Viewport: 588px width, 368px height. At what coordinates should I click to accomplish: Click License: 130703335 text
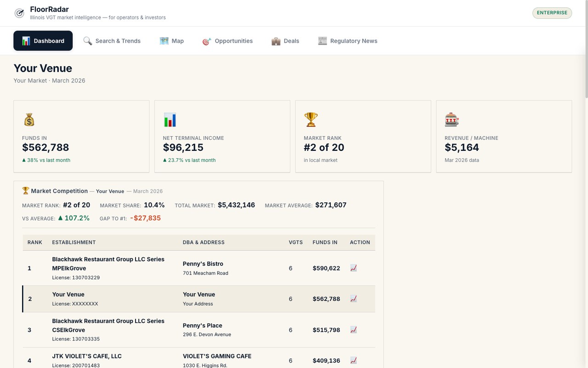pyautogui.click(x=76, y=339)
